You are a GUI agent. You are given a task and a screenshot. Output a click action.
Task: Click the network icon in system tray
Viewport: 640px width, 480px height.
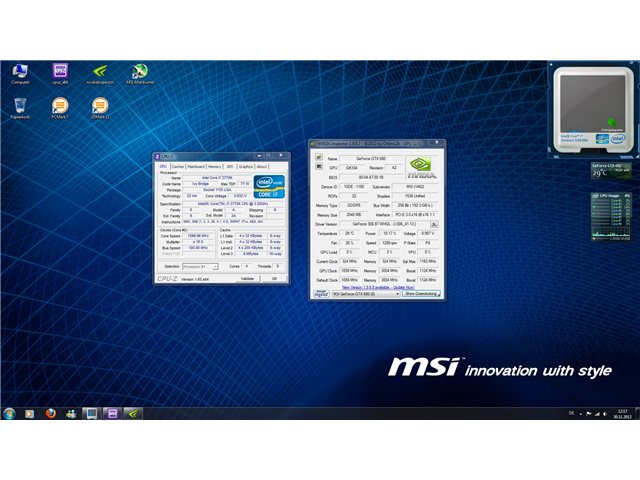[x=597, y=414]
